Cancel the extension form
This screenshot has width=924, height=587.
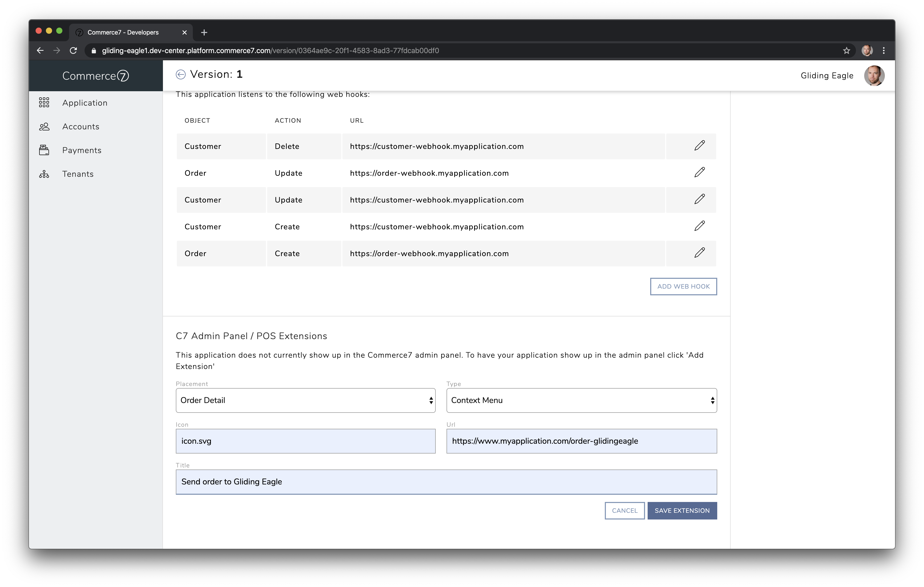click(x=624, y=511)
